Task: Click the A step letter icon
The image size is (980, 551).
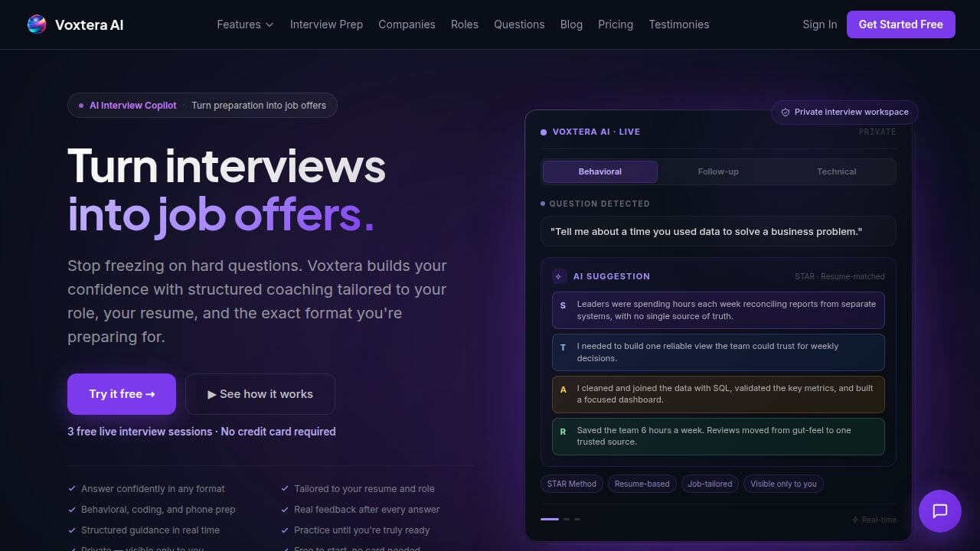Action: (x=563, y=390)
